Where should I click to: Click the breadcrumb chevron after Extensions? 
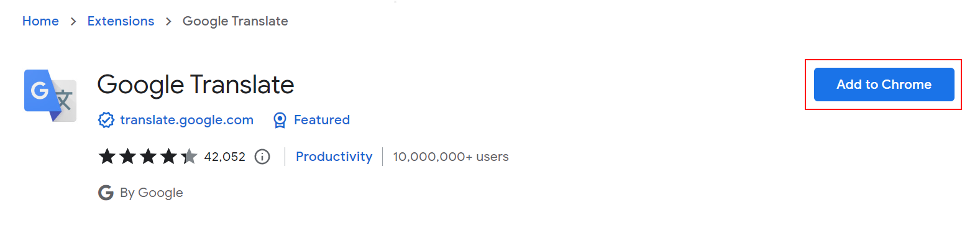coord(168,22)
